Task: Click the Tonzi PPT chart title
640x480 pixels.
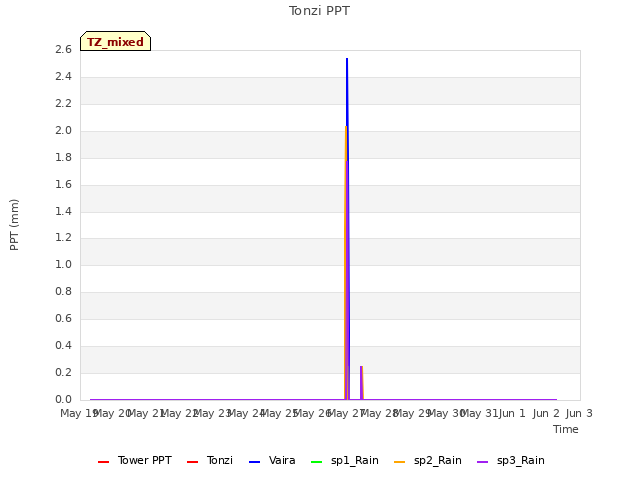Action: (319, 11)
